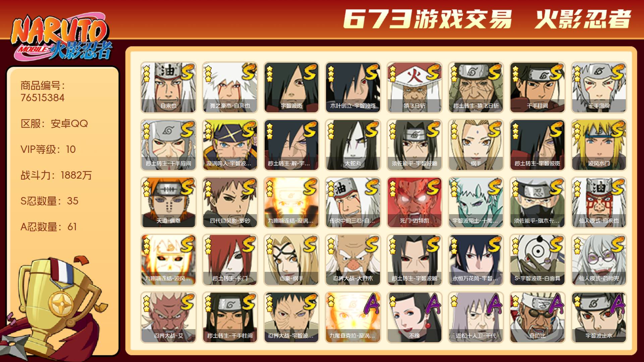The height and width of the screenshot is (362, 644).
Task: Click the Naruto Mobile 火影忍者 logo
Action: 61,38
